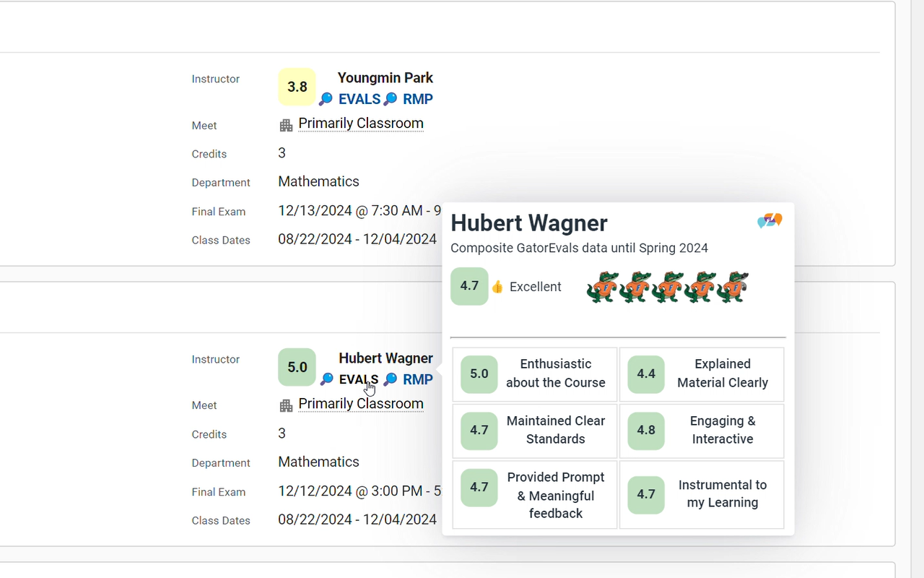Select the Explained Material Clearly rating cell
This screenshot has height=578, width=924.
pos(702,374)
